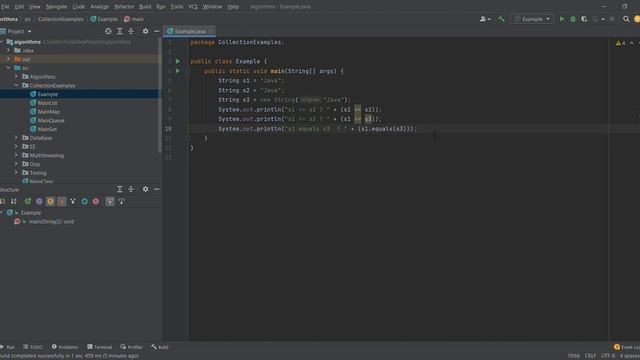Image resolution: width=640 pixels, height=360 pixels.
Task: Expand the Algorithms package
Action: point(16,77)
